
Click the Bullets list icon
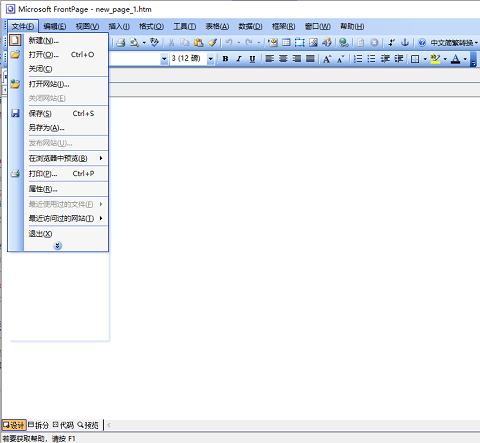(371, 59)
